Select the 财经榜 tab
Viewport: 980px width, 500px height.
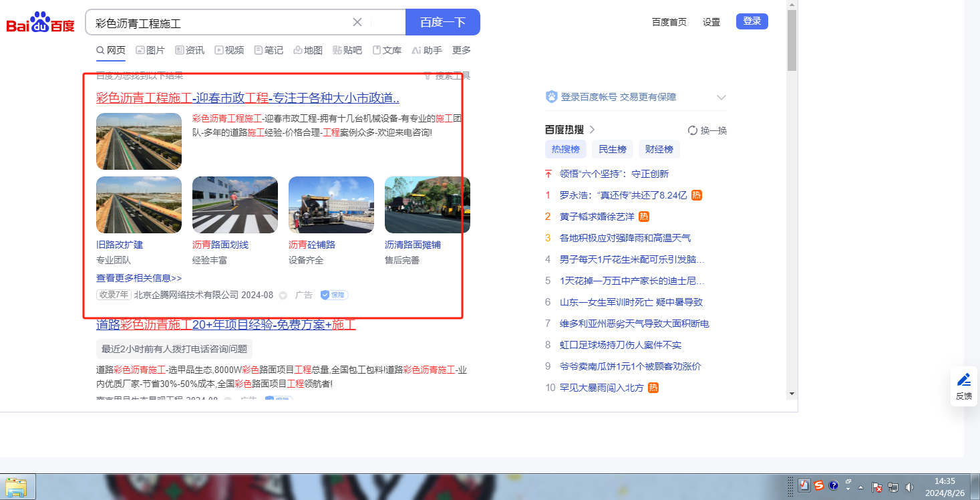coord(659,149)
